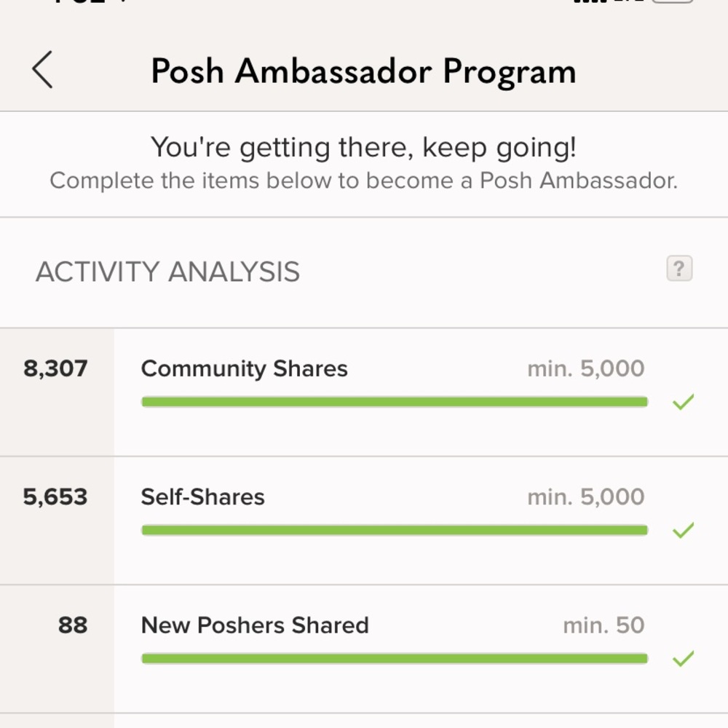Tap the New Poshers Shared count of 88
This screenshot has height=728, width=728.
pyautogui.click(x=71, y=625)
